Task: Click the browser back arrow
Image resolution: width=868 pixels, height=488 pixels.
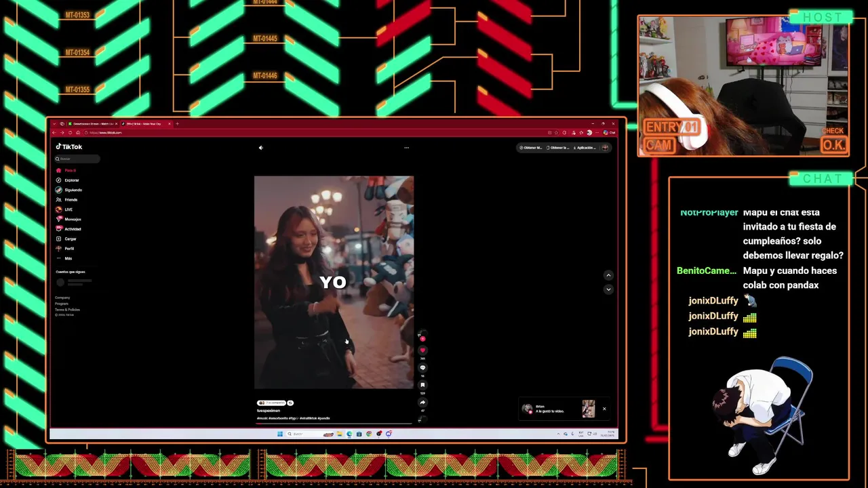Action: pyautogui.click(x=54, y=133)
